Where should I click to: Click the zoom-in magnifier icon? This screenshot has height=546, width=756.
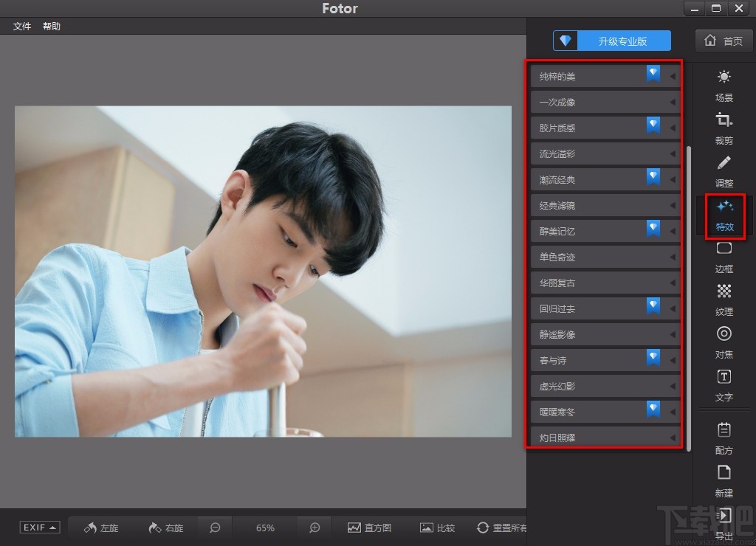(313, 528)
